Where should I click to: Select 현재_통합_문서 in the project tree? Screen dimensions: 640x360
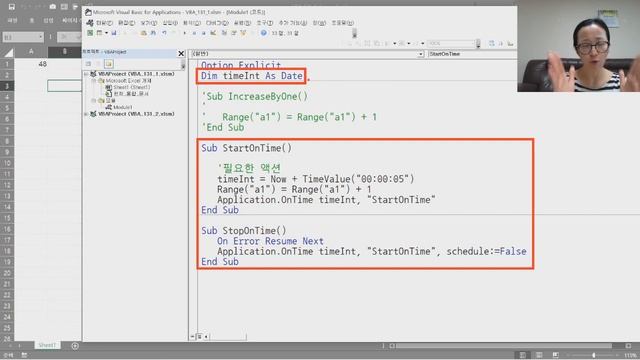(131, 94)
